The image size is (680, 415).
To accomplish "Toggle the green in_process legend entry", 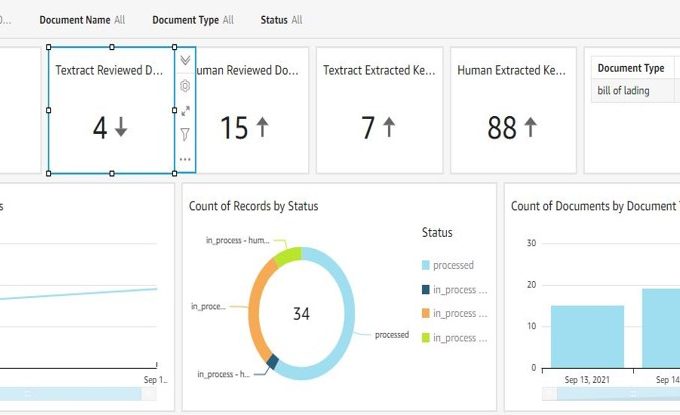I will [x=427, y=338].
